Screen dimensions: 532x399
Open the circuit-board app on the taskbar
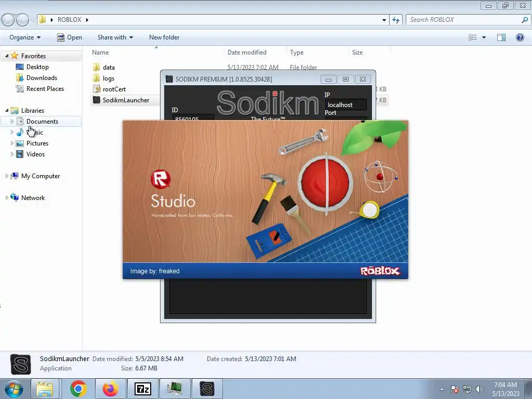coord(175,389)
